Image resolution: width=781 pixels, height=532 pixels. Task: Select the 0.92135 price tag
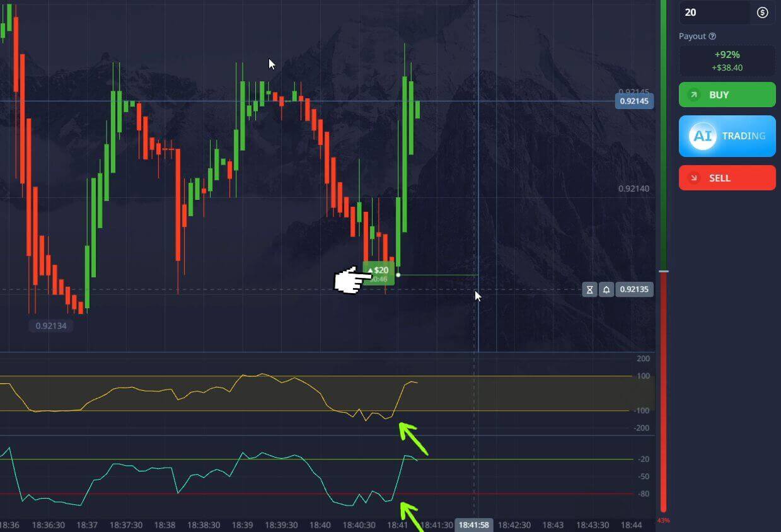pyautogui.click(x=634, y=289)
